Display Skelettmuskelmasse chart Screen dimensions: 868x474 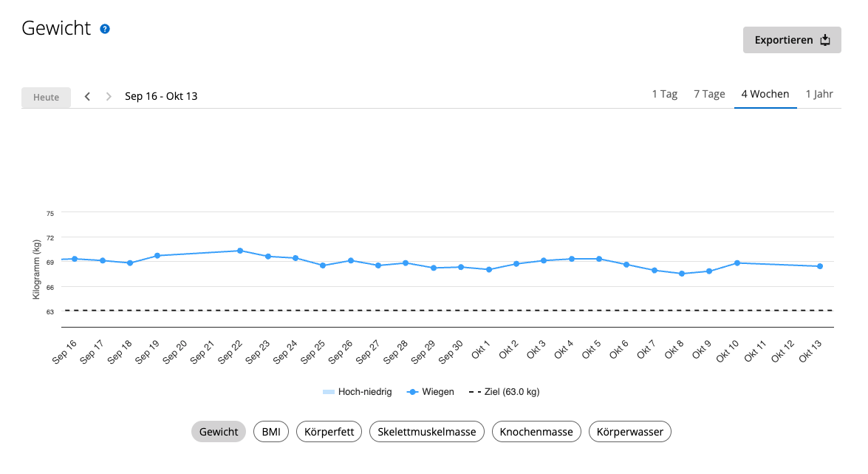[427, 432]
